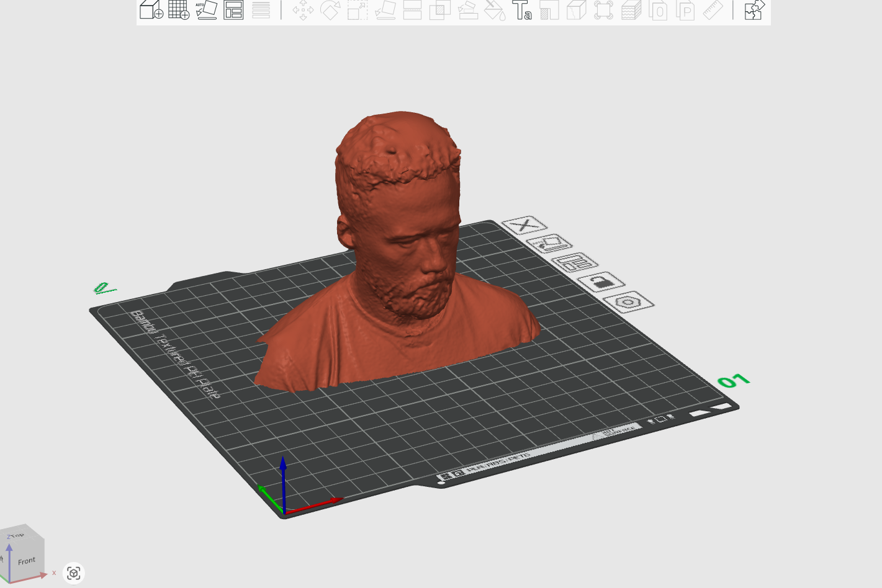Select the Rotate tool

pos(331,11)
